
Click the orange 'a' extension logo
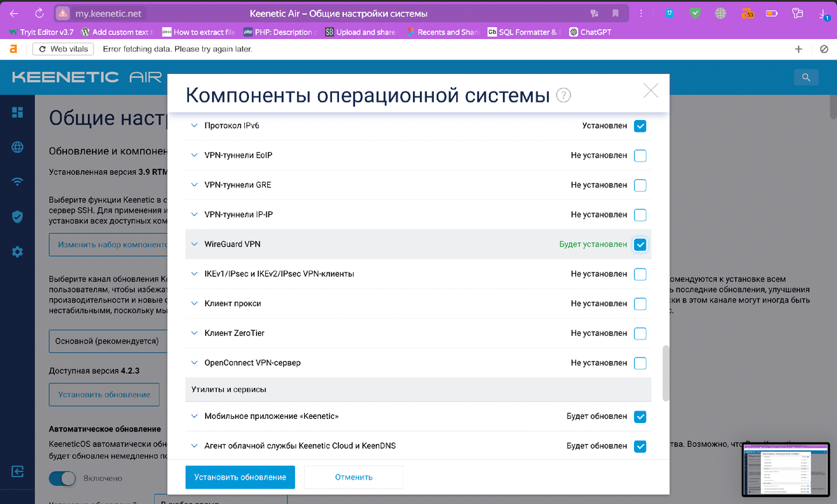point(13,49)
